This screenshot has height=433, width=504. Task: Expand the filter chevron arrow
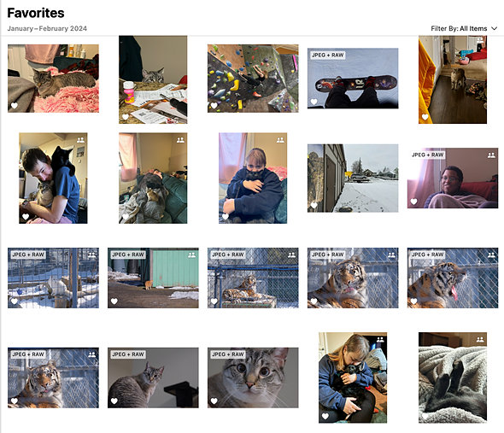(495, 28)
